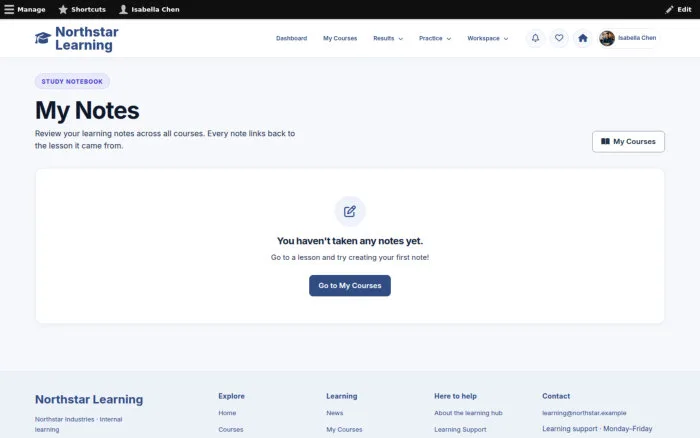Image resolution: width=700 pixels, height=438 pixels.
Task: Click learning@northstar.example email link
Action: click(x=584, y=413)
